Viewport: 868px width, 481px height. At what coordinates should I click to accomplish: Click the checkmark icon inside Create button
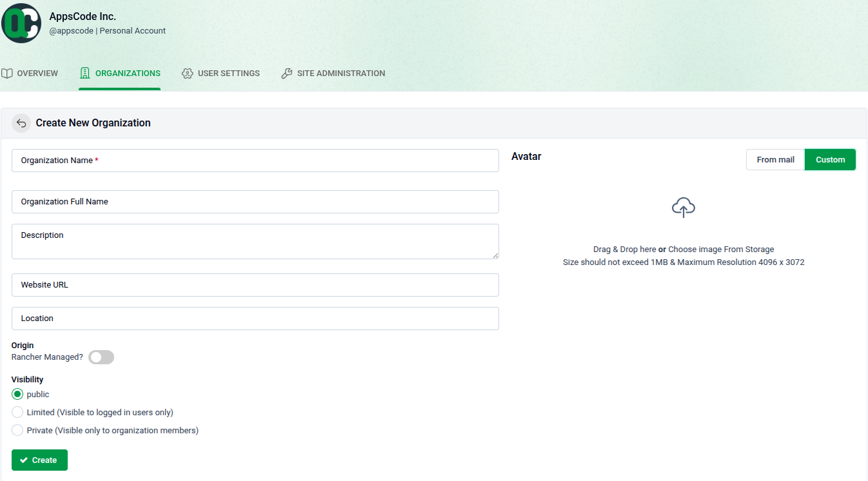(25, 460)
